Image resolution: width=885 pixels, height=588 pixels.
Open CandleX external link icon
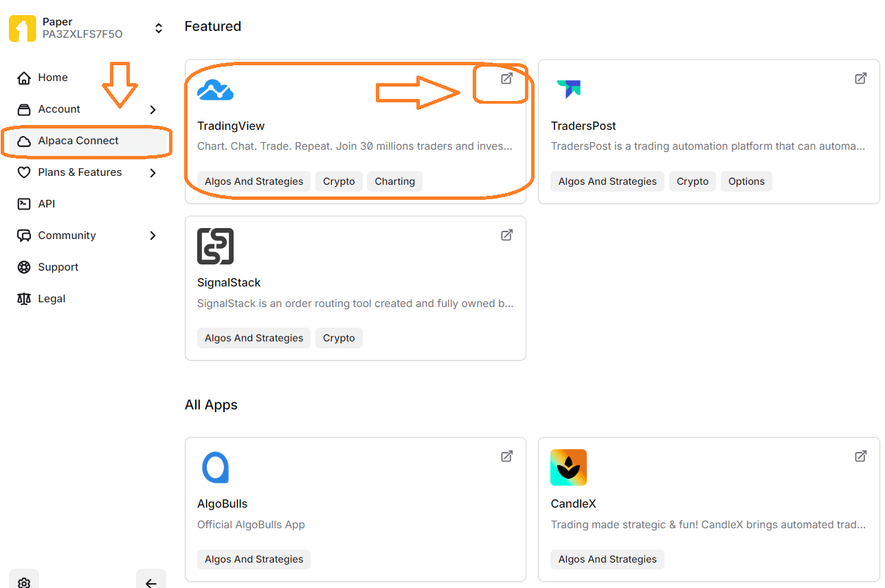[x=860, y=456]
